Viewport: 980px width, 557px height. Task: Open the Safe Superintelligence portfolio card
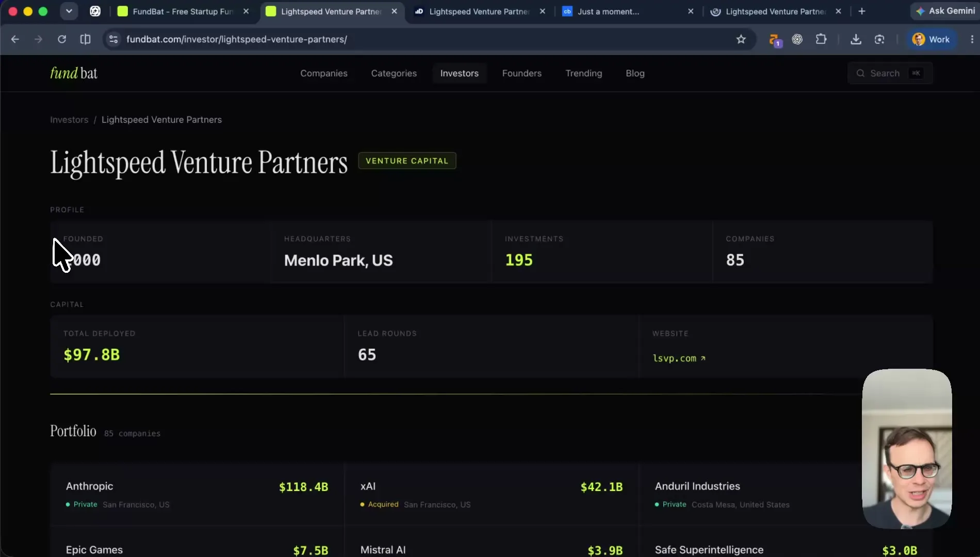click(786, 542)
